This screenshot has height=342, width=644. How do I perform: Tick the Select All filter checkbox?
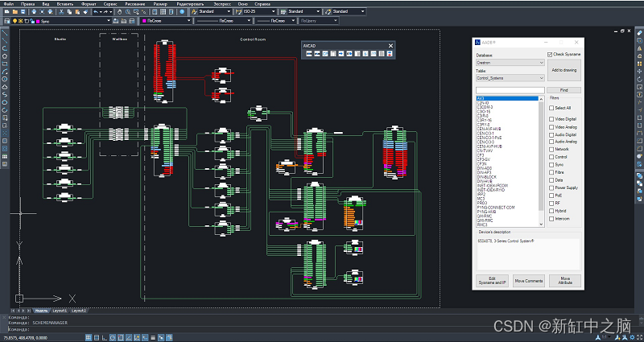tap(551, 108)
